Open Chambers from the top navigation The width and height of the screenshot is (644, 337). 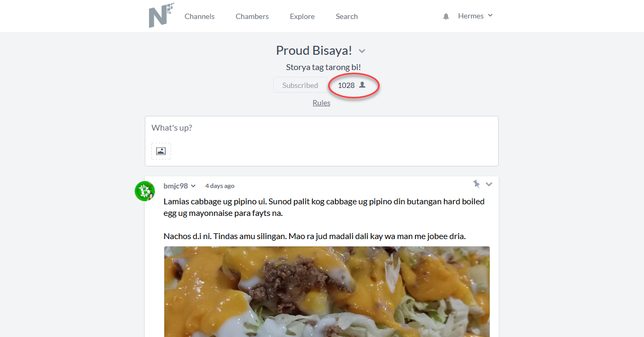[x=252, y=16]
